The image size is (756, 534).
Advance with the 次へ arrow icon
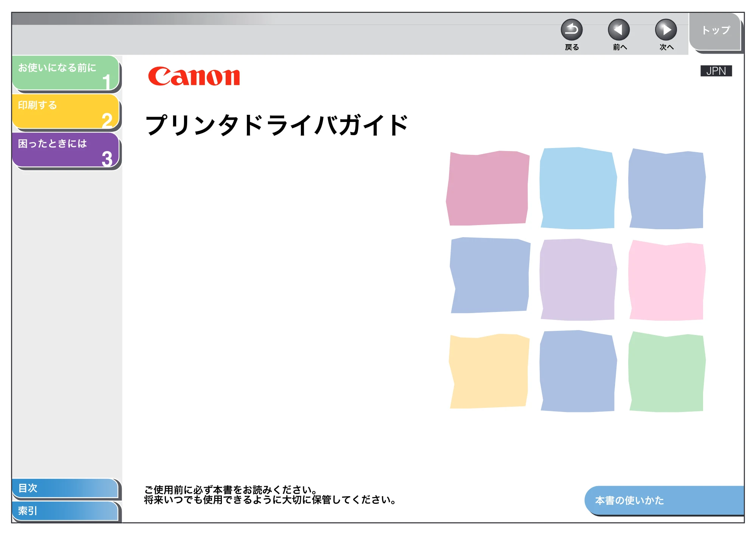point(666,30)
